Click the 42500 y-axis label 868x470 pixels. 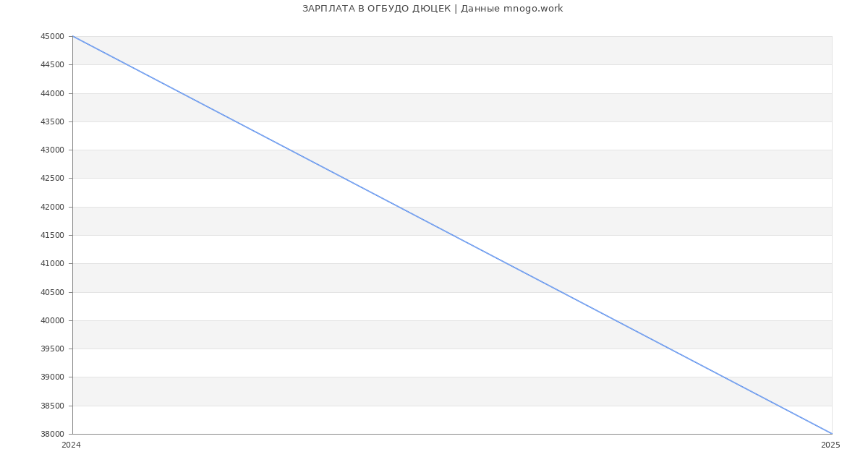[53, 179]
